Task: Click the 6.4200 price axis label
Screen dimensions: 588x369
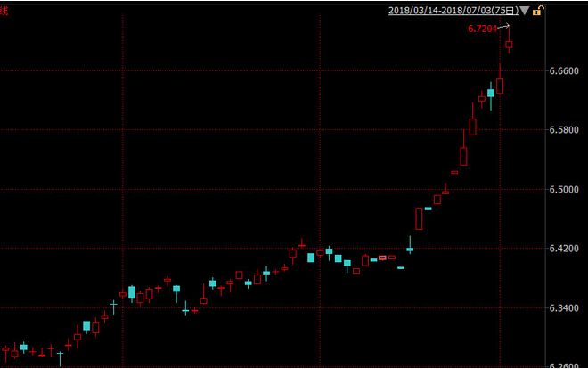Action: tap(564, 249)
